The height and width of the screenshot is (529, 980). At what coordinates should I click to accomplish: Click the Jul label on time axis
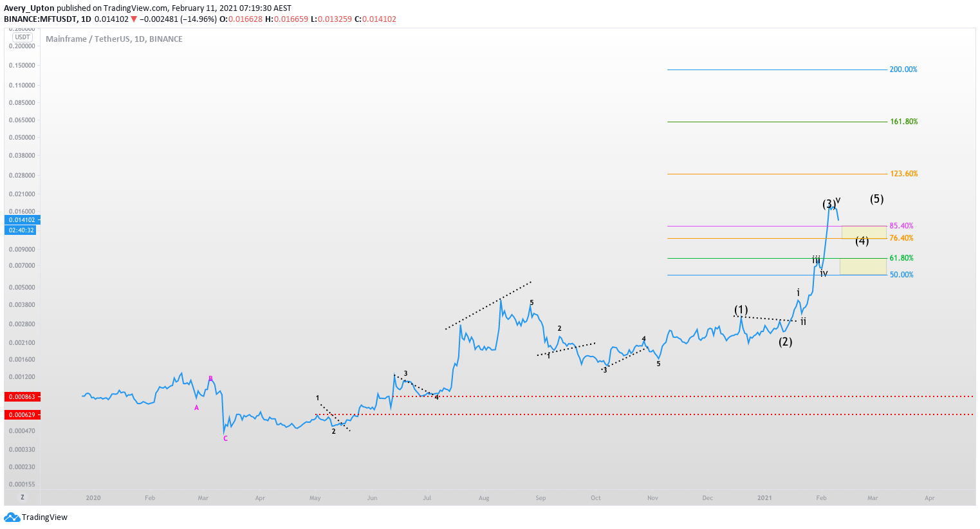(x=427, y=498)
